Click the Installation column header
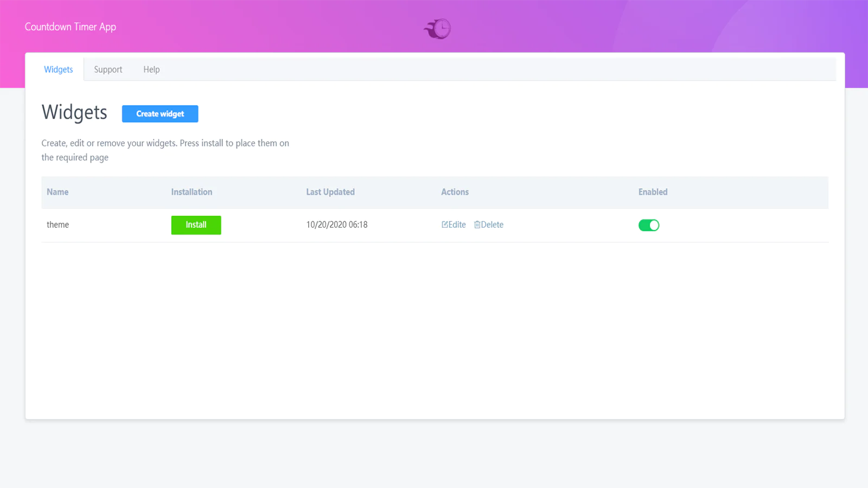Screen dimensions: 868x488 [x=192, y=192]
